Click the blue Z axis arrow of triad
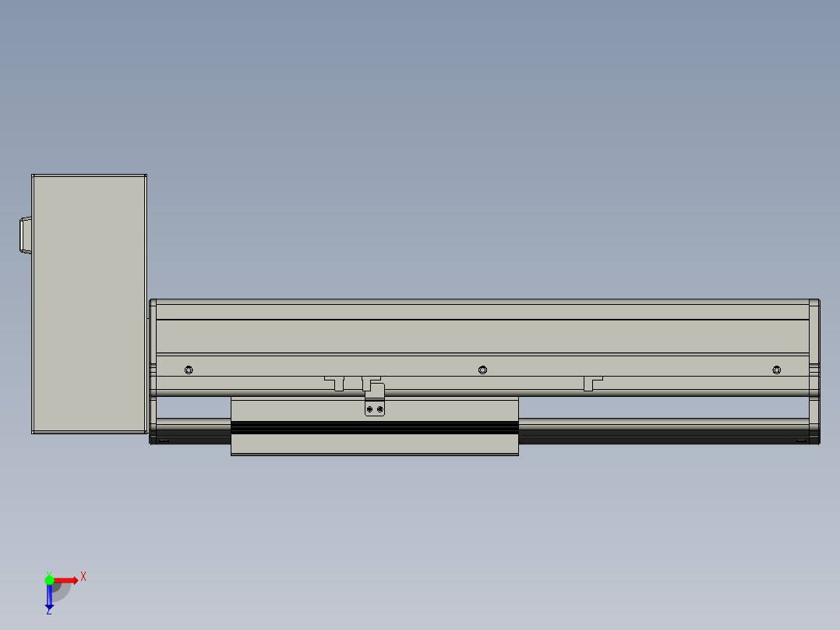The image size is (840, 630). 49,596
